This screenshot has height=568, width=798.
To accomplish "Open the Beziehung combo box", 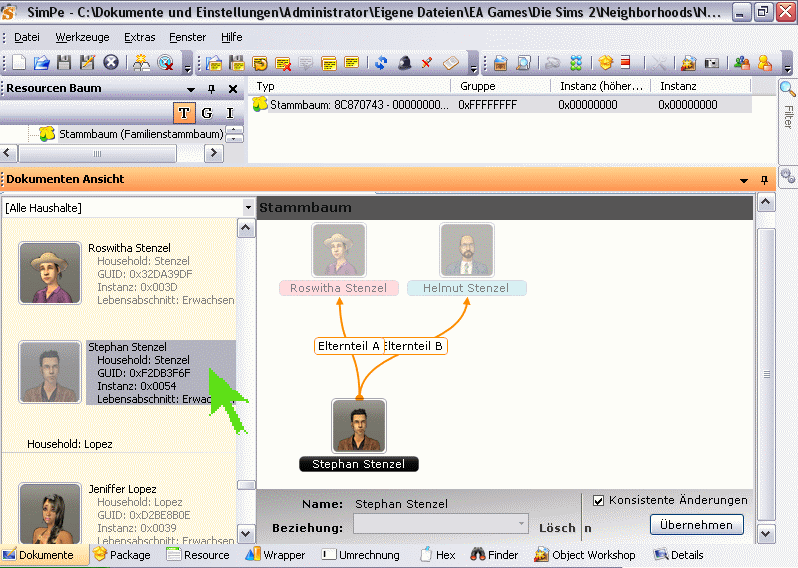I will point(440,524).
